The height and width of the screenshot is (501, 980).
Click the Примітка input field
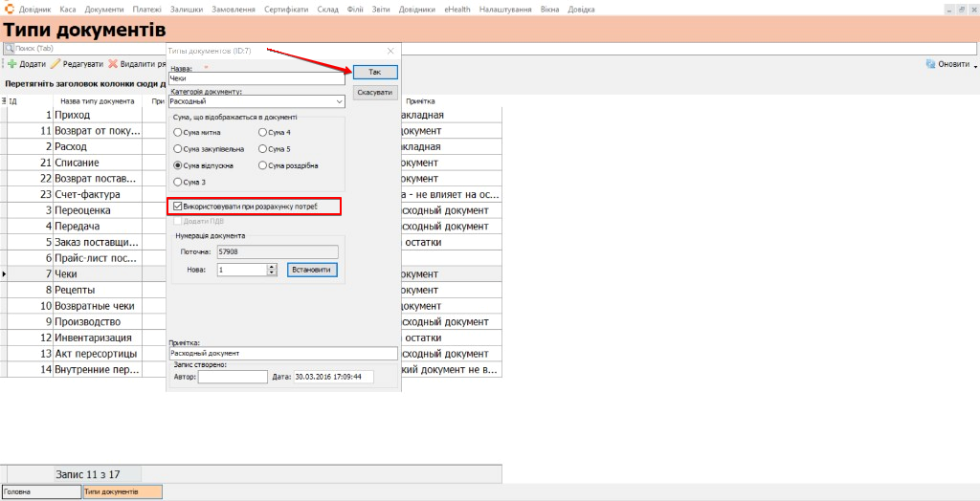click(283, 353)
